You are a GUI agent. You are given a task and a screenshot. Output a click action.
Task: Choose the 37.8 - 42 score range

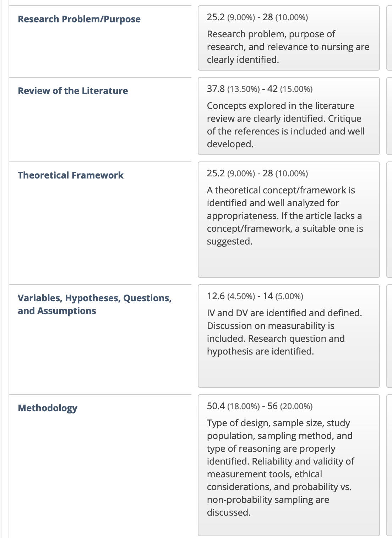pyautogui.click(x=260, y=89)
